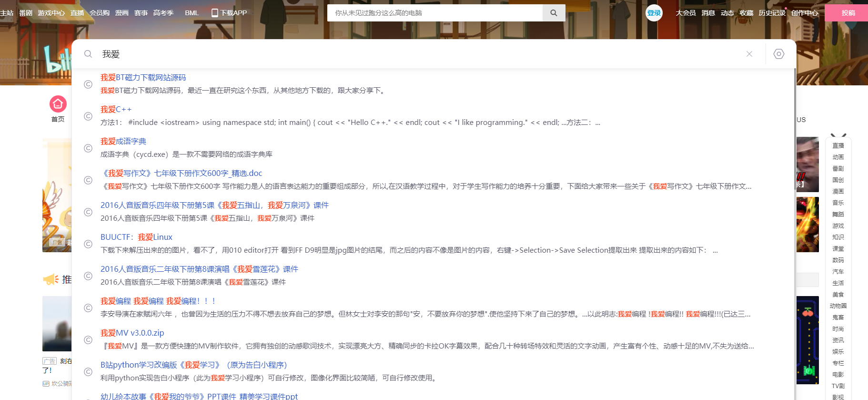Screen dimensions: 868x400
Task: Click the C icon beside B站python学习改编版 result
Action: [88, 372]
